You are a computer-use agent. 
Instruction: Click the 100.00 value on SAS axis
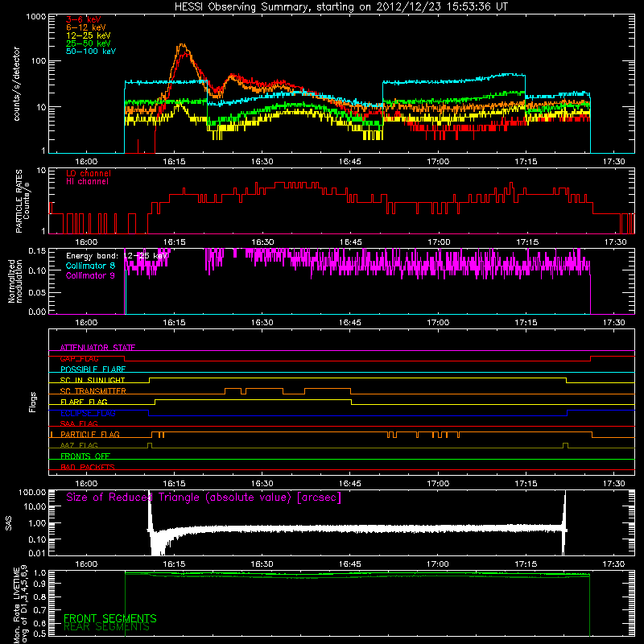tap(32, 492)
